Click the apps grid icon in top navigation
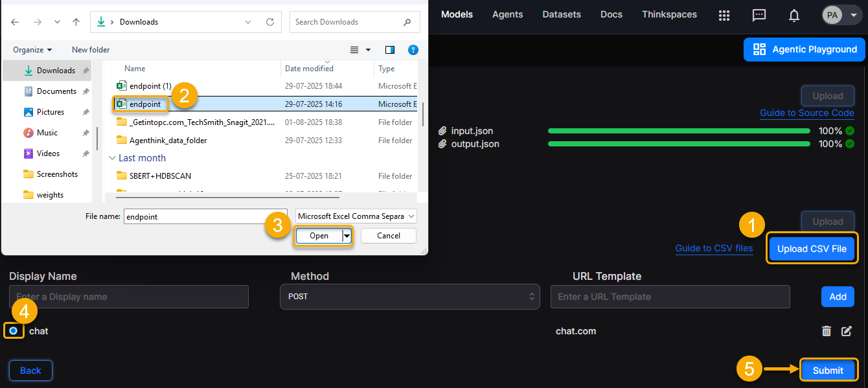The width and height of the screenshot is (868, 388). coord(724,15)
